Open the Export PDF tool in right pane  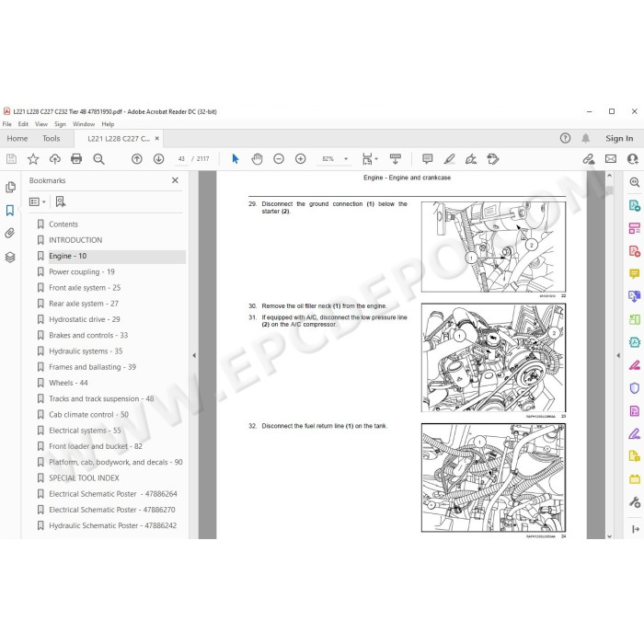(x=634, y=205)
